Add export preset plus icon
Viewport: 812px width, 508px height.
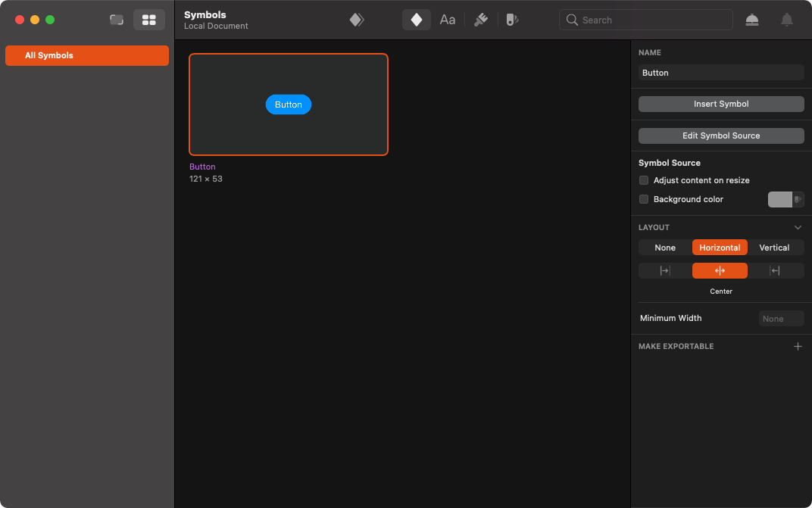(798, 346)
